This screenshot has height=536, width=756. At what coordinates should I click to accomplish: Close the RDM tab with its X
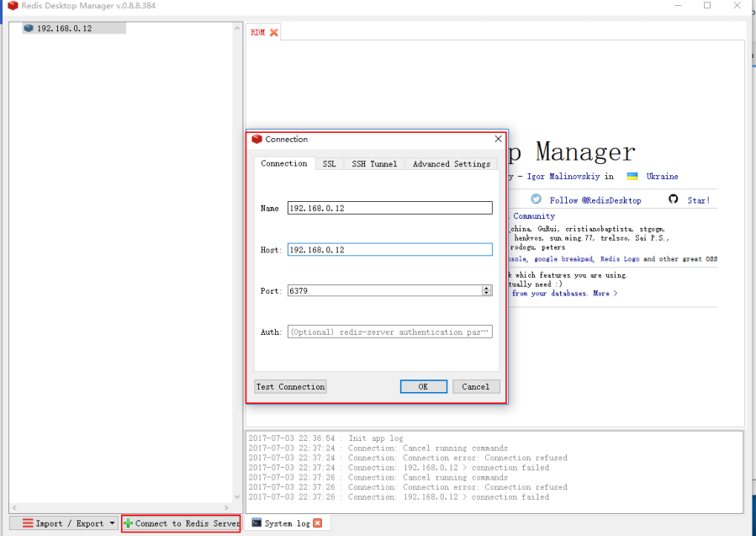click(274, 32)
